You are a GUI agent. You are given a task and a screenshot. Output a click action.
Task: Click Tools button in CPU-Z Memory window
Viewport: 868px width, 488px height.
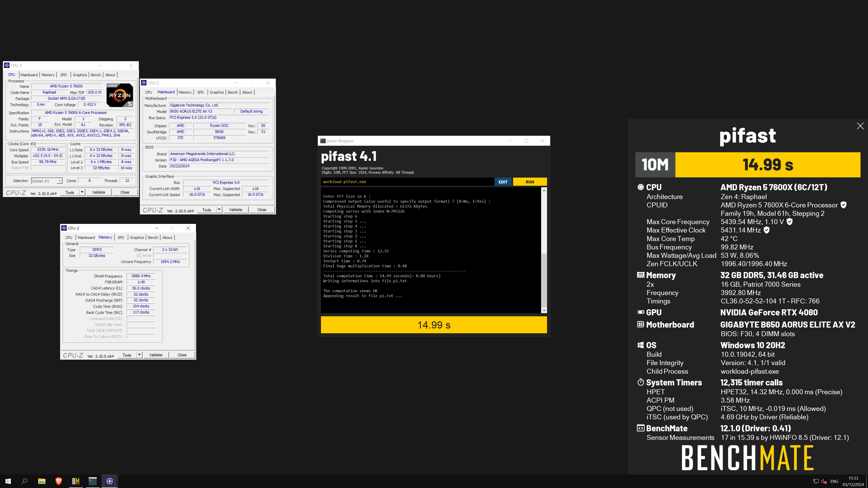(x=127, y=355)
